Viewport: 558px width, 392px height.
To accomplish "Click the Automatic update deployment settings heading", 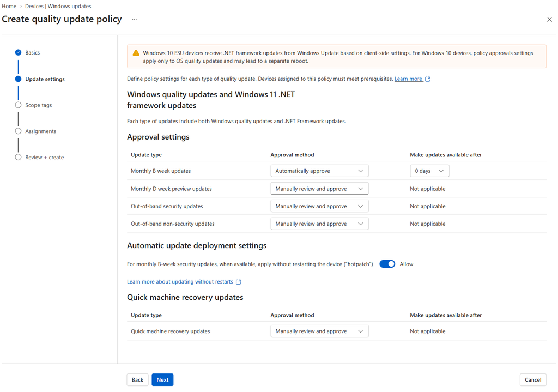I will pos(197,246).
